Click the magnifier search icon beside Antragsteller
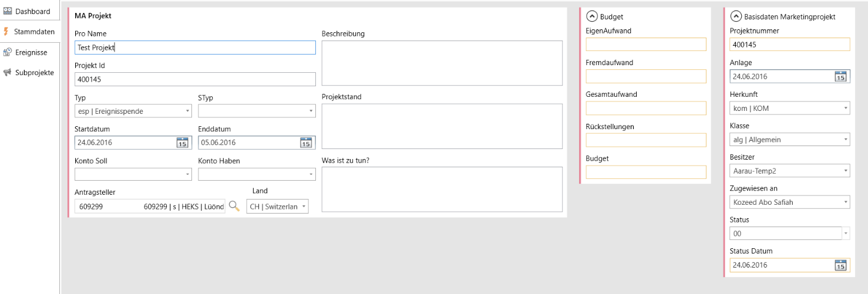Viewport: 868px width, 294px height. [x=234, y=206]
